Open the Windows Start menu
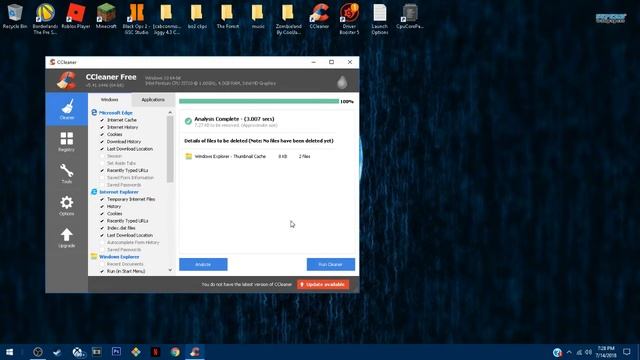This screenshot has width=640, height=360. coord(9,352)
